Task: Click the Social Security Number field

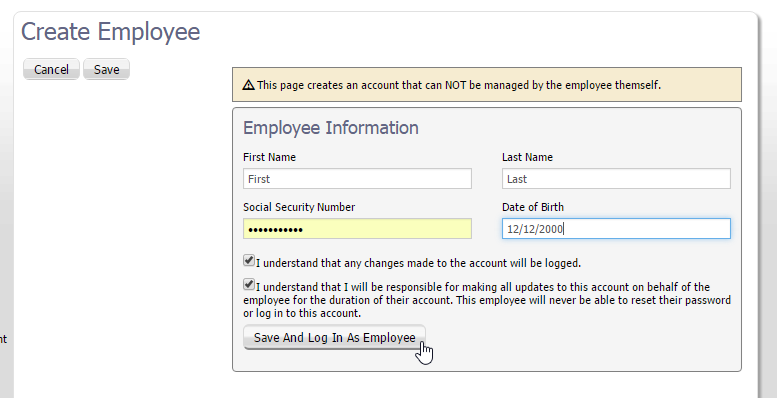Action: [x=357, y=229]
